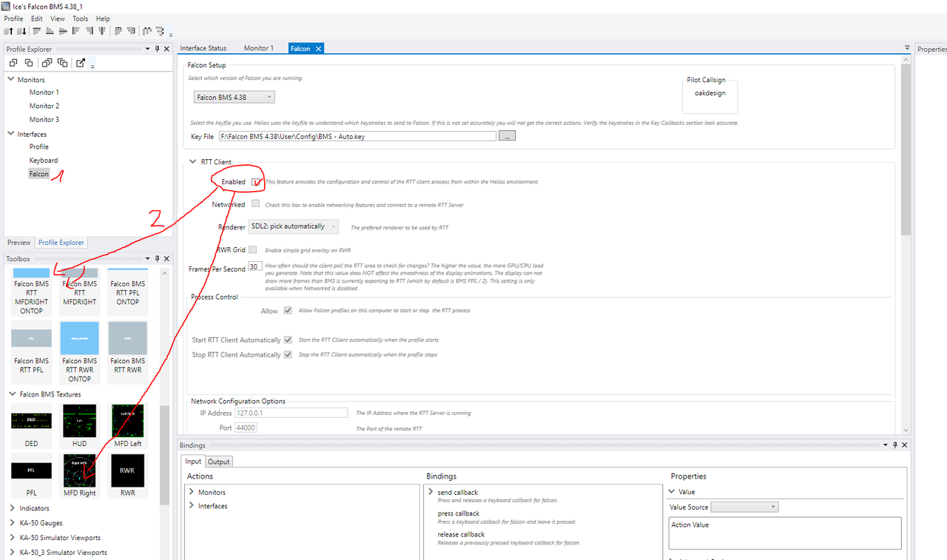This screenshot has height=560, width=947.
Task: Expand the Indicators toolbox group
Action: pyautogui.click(x=13, y=508)
